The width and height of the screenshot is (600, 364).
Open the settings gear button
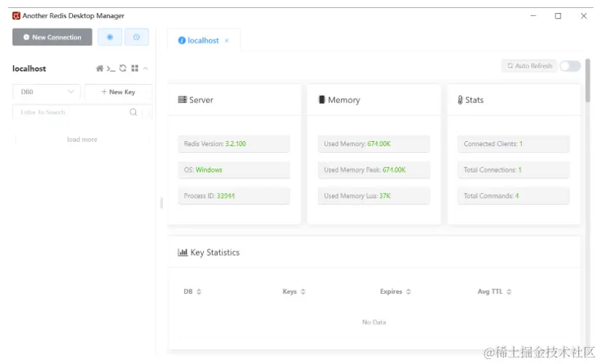tap(110, 37)
